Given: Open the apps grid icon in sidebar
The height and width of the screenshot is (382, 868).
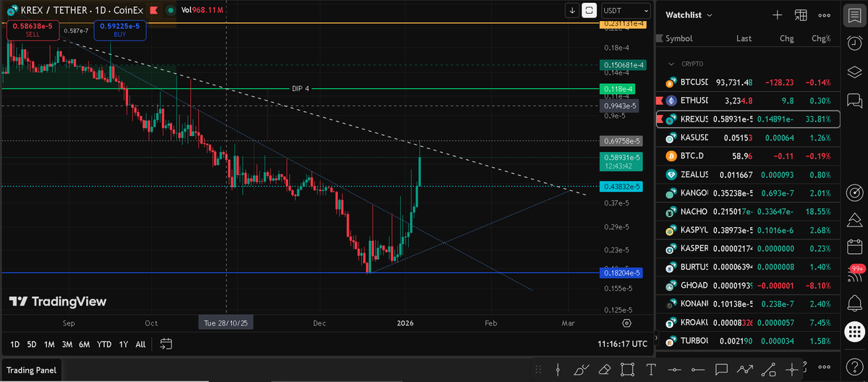Looking at the screenshot, I should pos(854,332).
